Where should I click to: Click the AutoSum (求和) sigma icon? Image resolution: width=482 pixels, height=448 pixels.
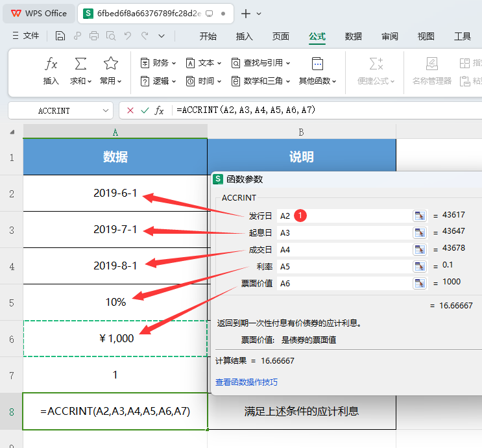pos(80,64)
